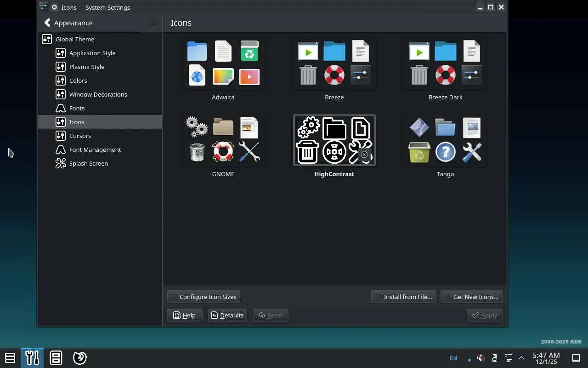Expand hidden system tray icons
The width and height of the screenshot is (588, 368).
click(x=521, y=358)
